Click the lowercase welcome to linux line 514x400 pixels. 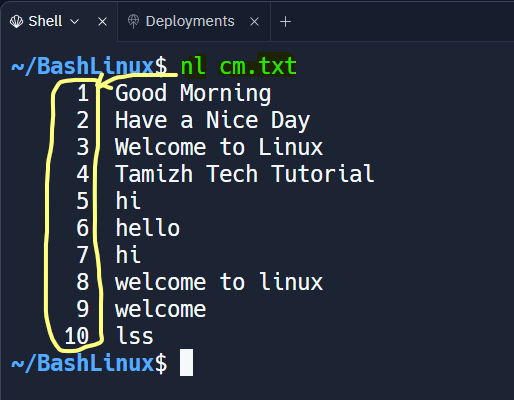pos(219,282)
